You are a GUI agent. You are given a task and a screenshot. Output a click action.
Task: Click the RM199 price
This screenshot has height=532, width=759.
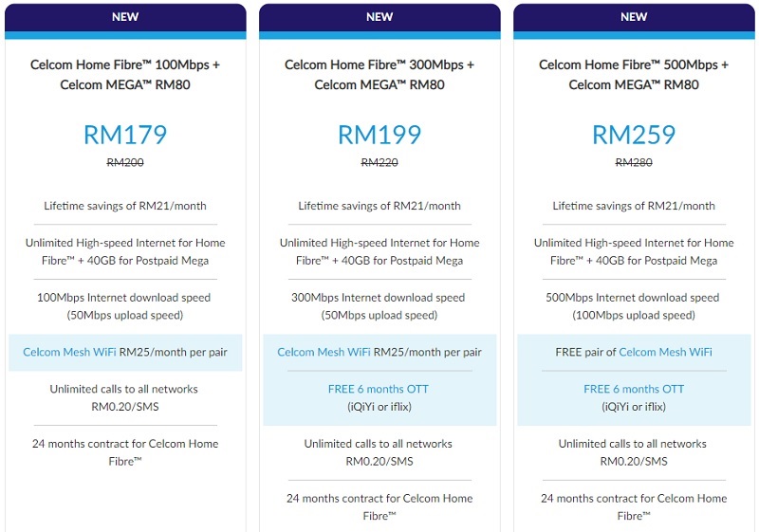[x=379, y=135]
